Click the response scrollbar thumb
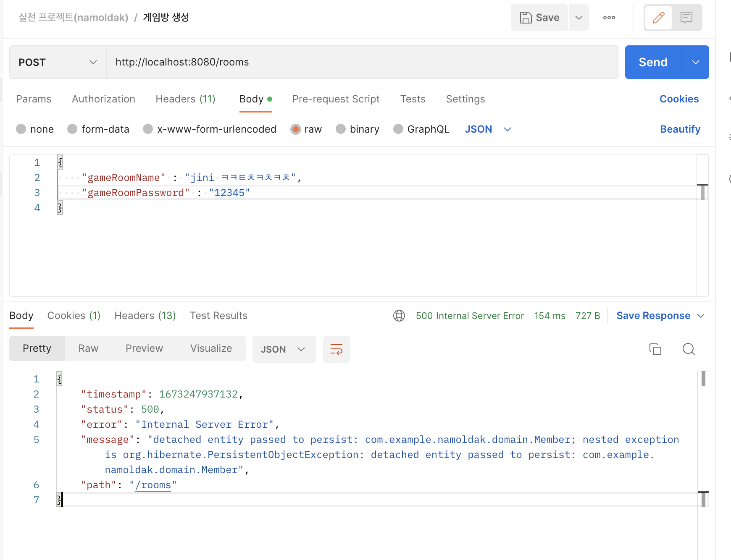This screenshot has width=731, height=560. coord(703,379)
